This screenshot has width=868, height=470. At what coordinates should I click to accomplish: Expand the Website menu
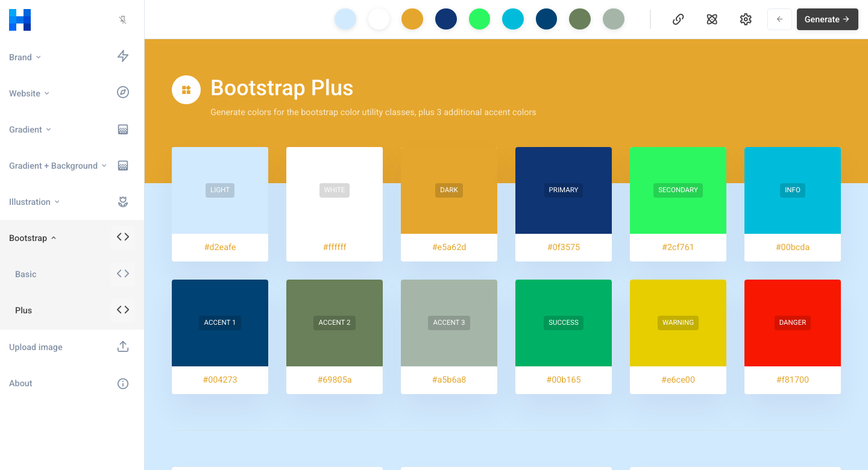[x=29, y=93]
